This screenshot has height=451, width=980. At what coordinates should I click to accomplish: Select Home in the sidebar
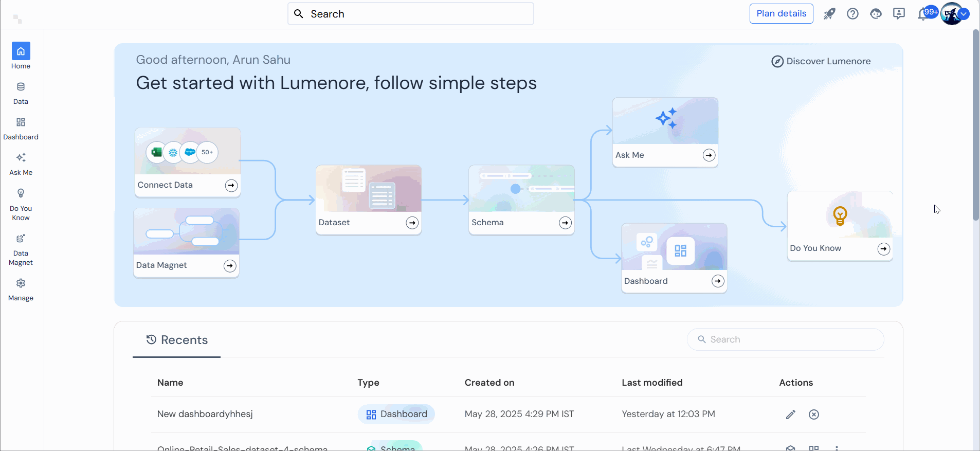[21, 56]
